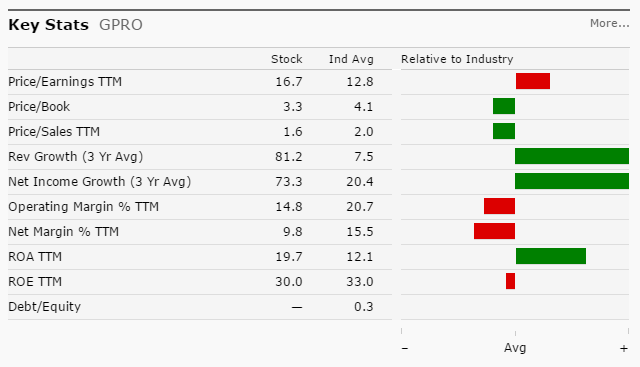Click the Key Stats title
The image size is (640, 367).
click(49, 25)
